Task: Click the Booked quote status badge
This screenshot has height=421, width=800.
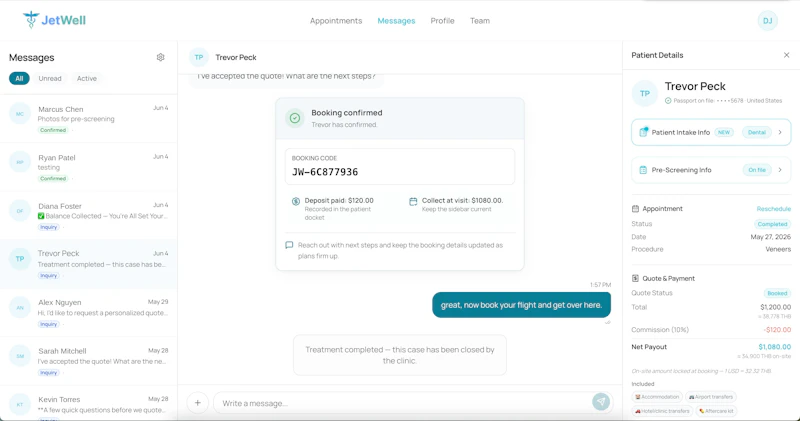Action: [x=777, y=293]
